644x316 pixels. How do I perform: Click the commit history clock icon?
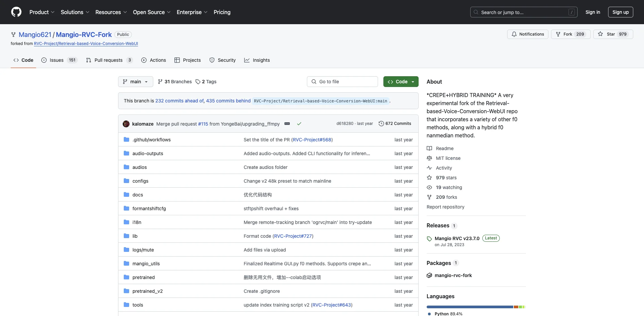coord(381,124)
